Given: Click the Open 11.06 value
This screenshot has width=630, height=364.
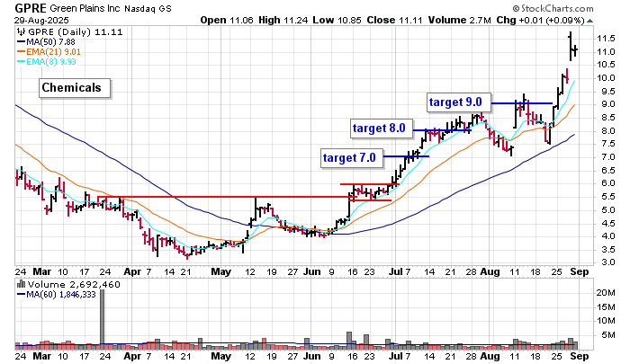Looking at the screenshot, I should click(227, 20).
